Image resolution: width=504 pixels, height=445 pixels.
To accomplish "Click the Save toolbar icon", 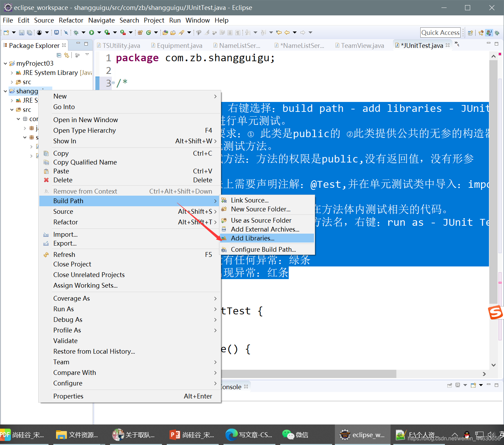I will click(x=22, y=33).
